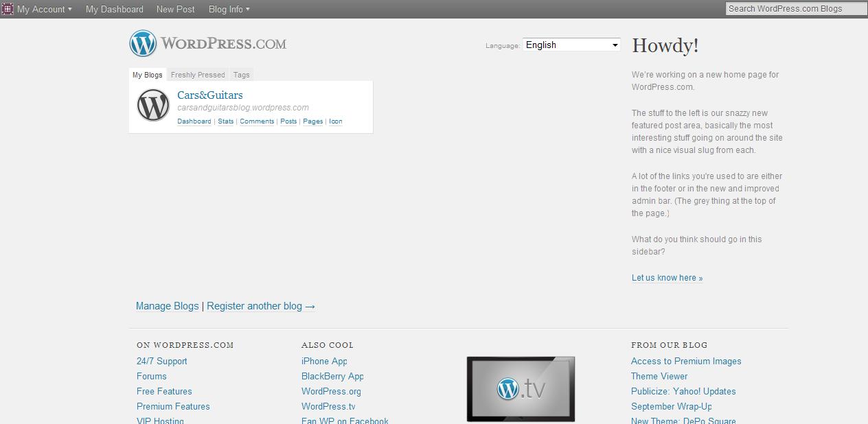
Task: Open the WordPress.tv text link
Action: pos(328,406)
